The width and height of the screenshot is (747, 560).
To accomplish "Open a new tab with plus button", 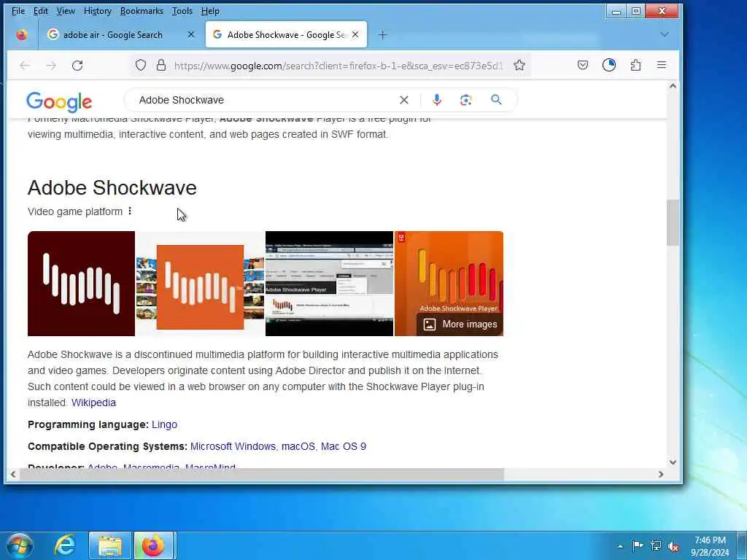I will click(382, 35).
